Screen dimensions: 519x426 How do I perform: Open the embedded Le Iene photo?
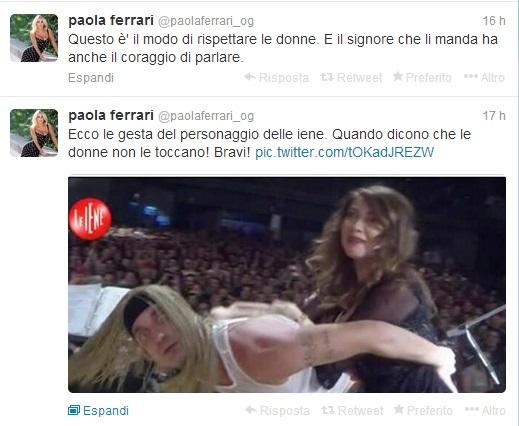[x=287, y=285]
